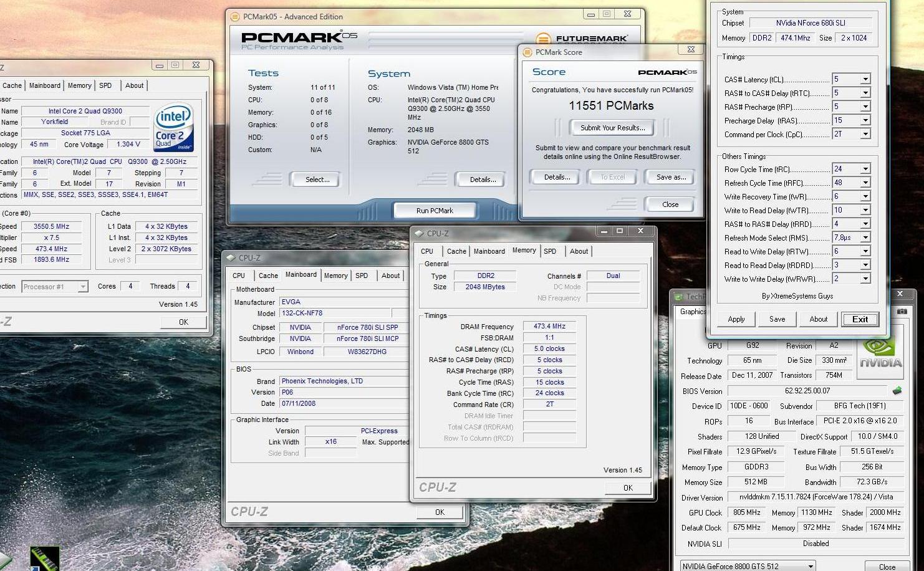This screenshot has height=571, width=924.
Task: Click the GPU-Z screenshot camera icon
Action: [x=902, y=311]
